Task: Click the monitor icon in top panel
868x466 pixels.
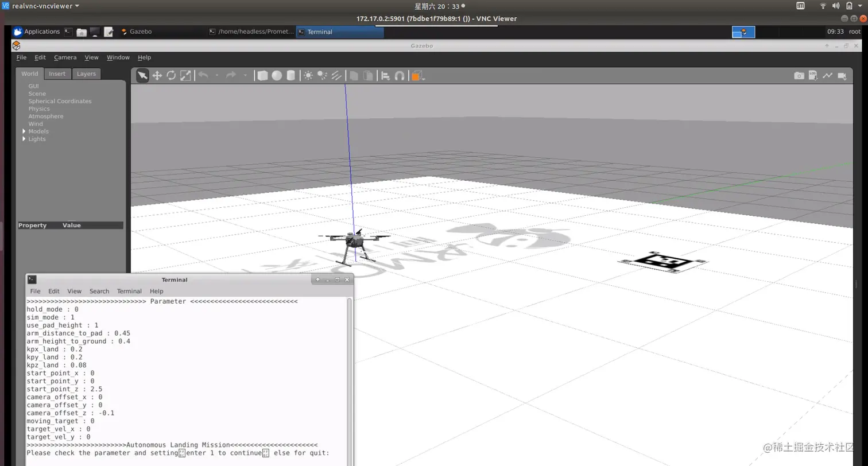Action: (95, 32)
